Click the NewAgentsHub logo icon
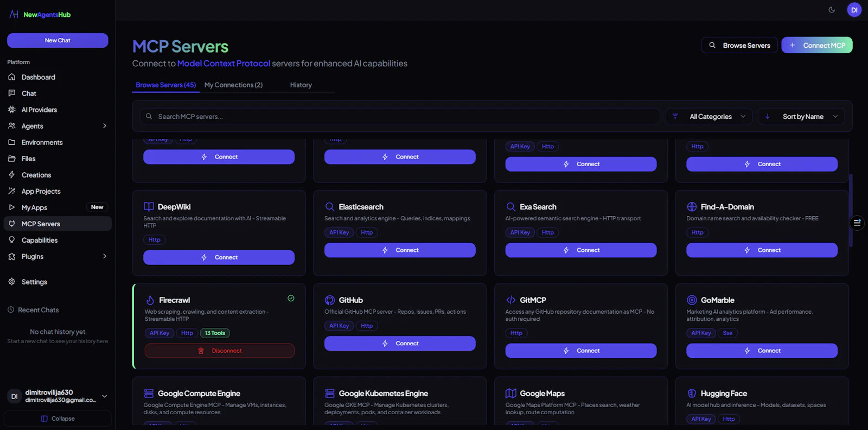868x430 pixels. (14, 15)
